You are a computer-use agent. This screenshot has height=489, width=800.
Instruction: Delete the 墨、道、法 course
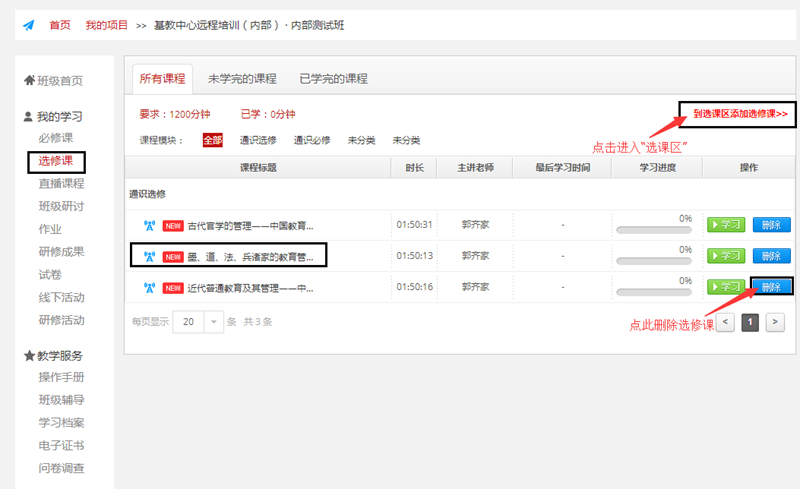pyautogui.click(x=771, y=256)
